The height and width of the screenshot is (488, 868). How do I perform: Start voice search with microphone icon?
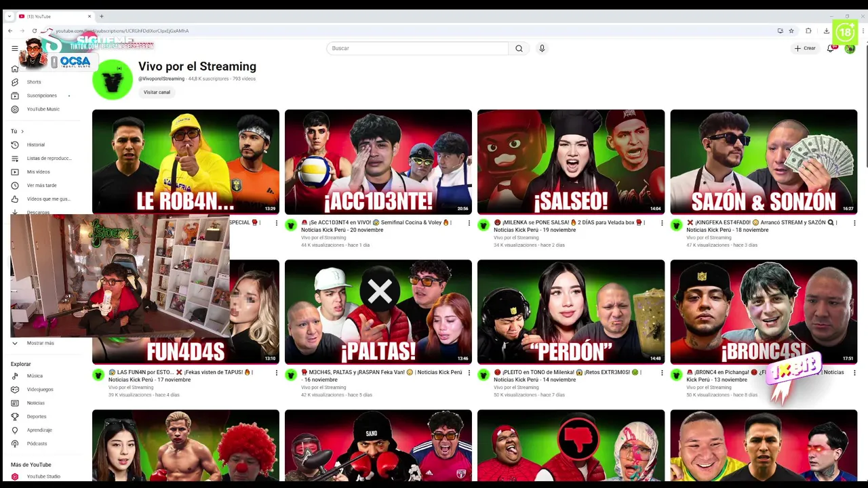[542, 48]
